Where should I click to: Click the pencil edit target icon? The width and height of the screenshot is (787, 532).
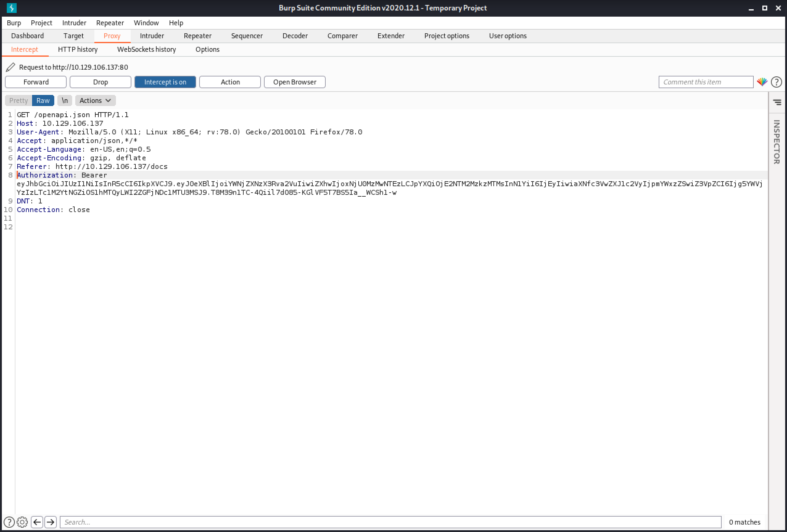(x=10, y=67)
